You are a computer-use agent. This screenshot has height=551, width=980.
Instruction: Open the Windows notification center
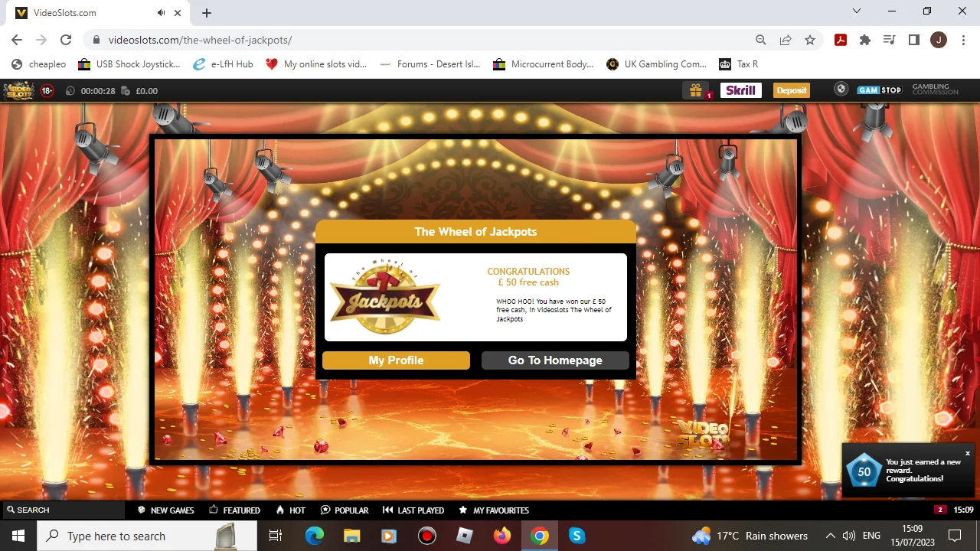955,536
